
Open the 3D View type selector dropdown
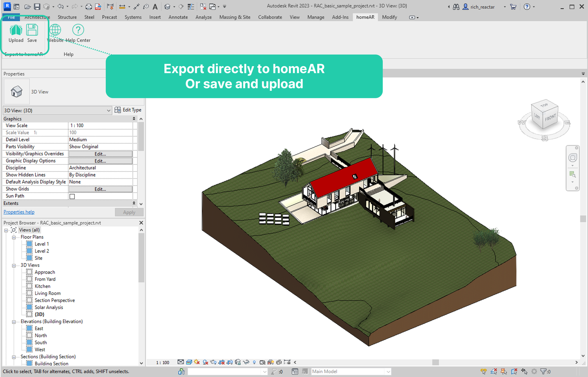coord(109,111)
